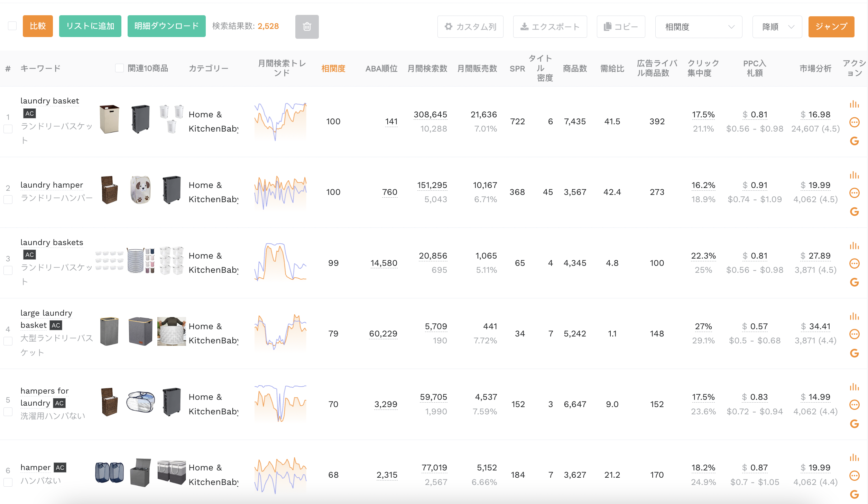Open the 降順 sort order dropdown

(x=777, y=27)
